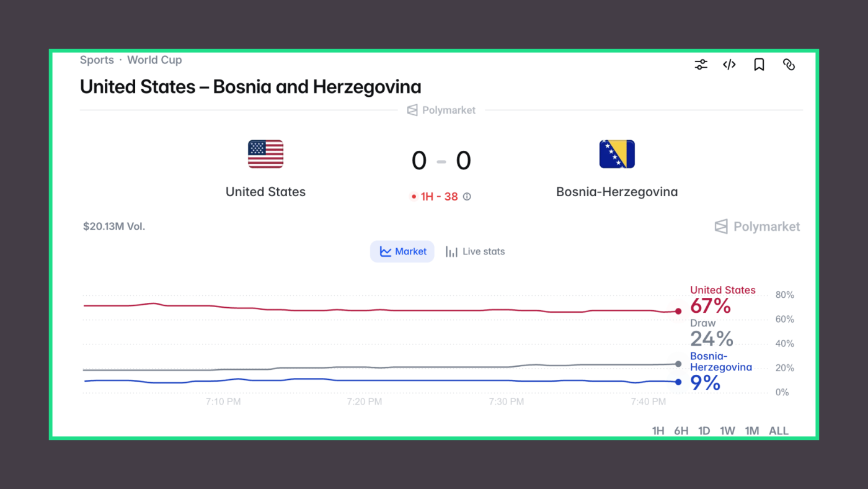Select the 1W time range
868x489 pixels.
pos(727,431)
